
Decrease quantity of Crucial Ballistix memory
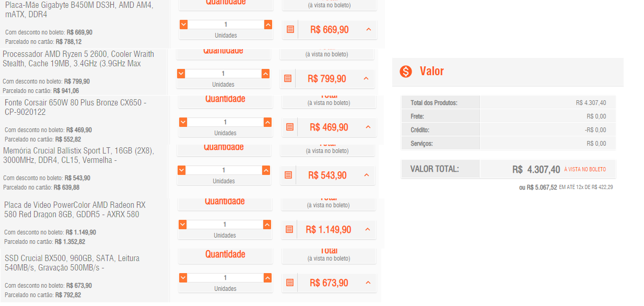click(x=182, y=170)
